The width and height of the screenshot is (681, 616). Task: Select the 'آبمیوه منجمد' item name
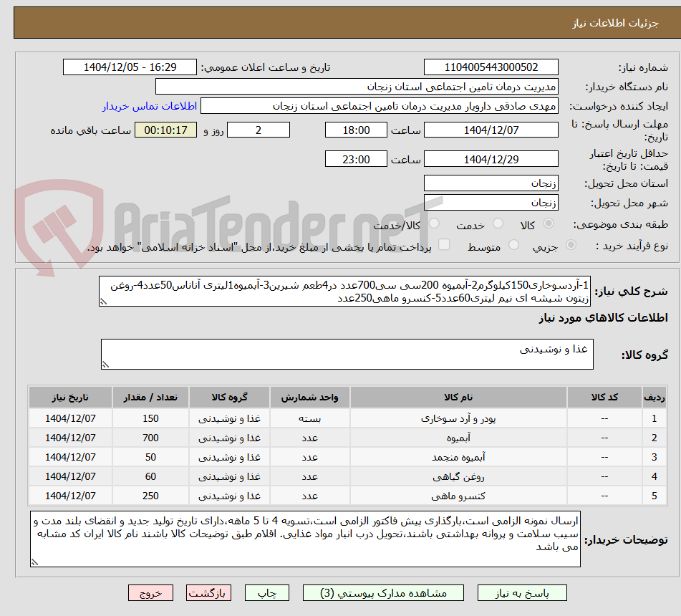coord(458,457)
